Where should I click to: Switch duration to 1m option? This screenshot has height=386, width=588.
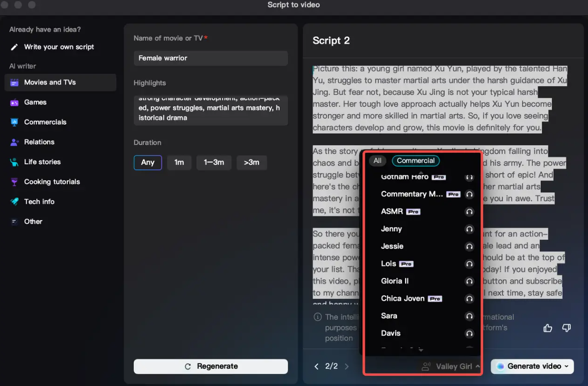tap(179, 162)
